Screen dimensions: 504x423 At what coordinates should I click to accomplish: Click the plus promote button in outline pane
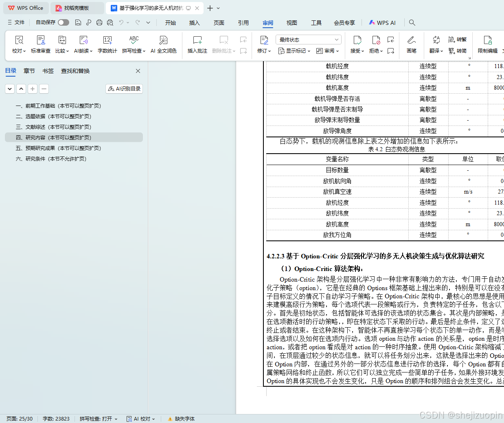33,88
